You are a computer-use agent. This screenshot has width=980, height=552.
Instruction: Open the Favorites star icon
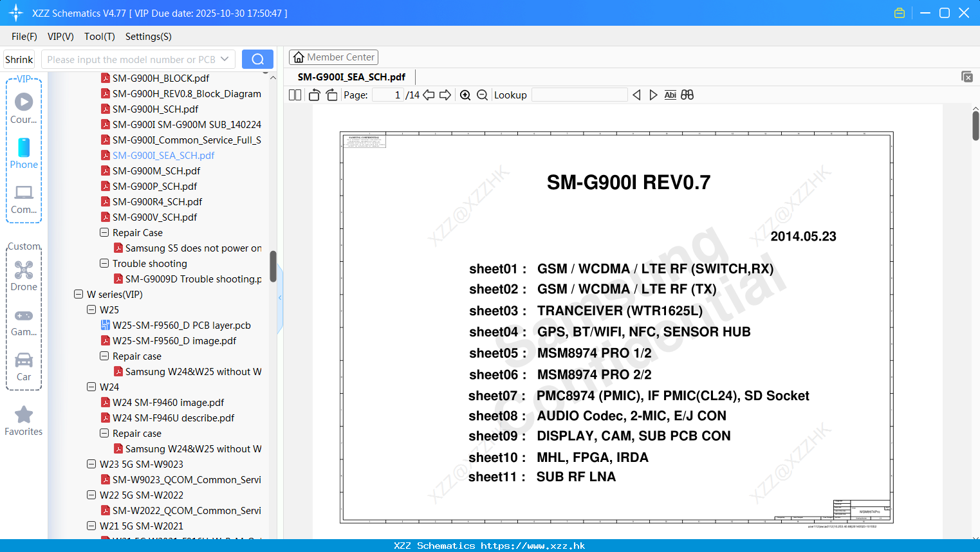click(24, 415)
